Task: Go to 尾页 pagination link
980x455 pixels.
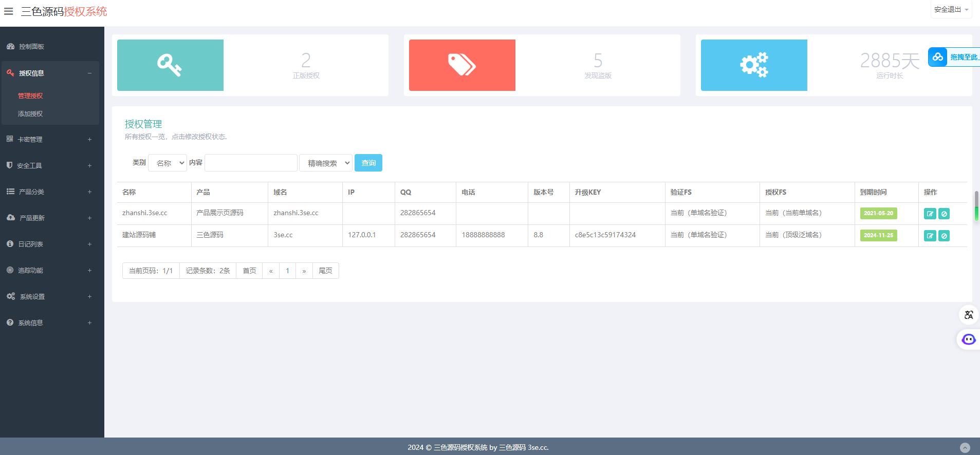Action: 326,271
